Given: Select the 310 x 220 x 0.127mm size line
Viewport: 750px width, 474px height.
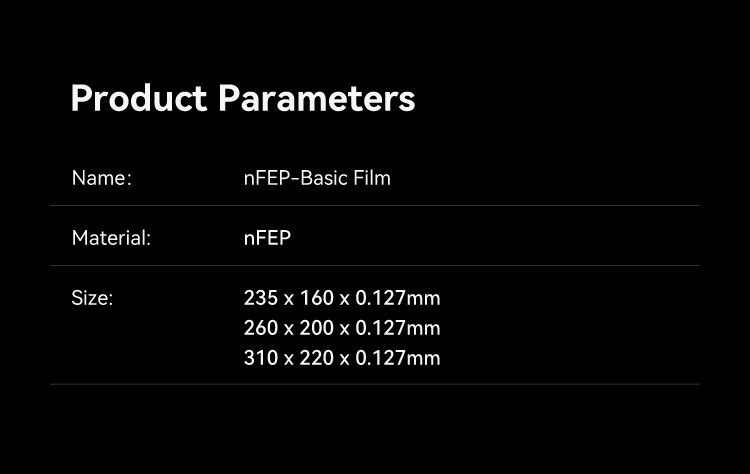Looking at the screenshot, I should tap(341, 358).
